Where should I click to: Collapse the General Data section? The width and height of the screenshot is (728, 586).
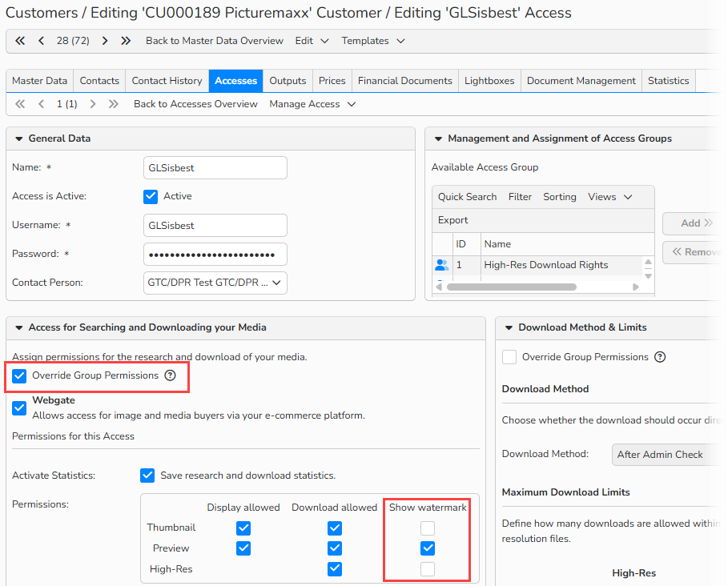point(19,138)
